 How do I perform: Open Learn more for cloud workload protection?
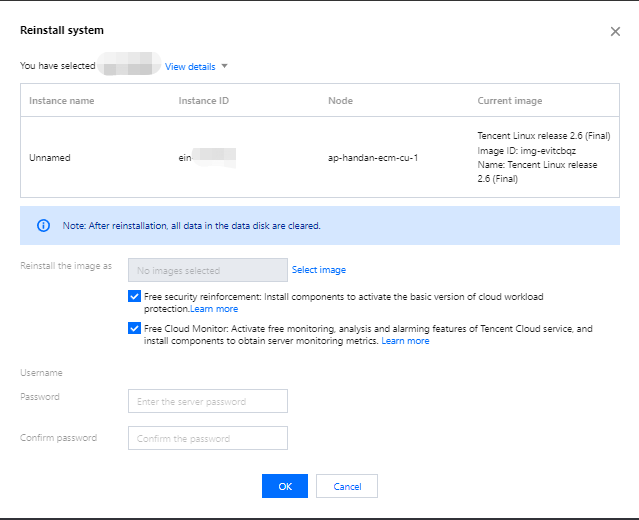point(214,310)
